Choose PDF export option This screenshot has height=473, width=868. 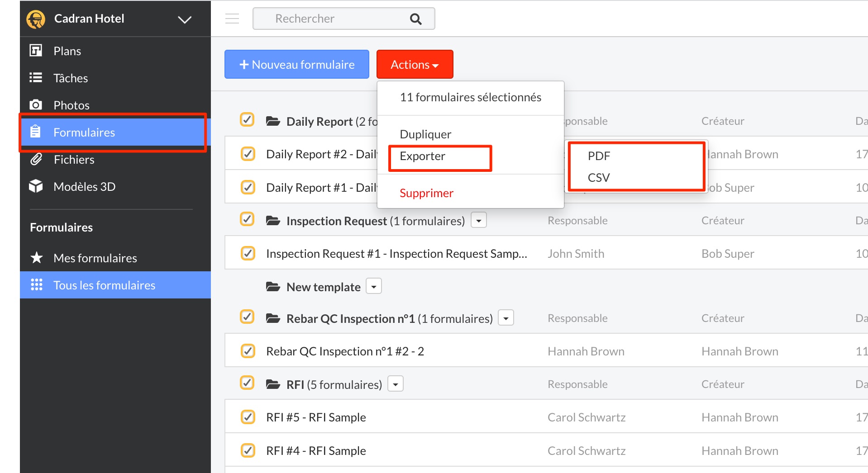pyautogui.click(x=599, y=156)
